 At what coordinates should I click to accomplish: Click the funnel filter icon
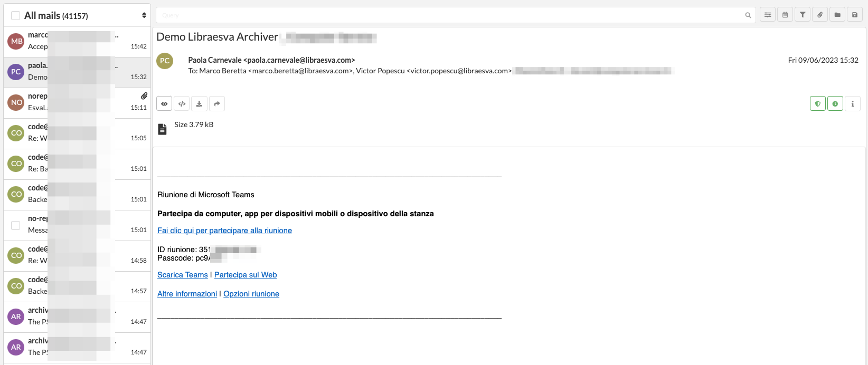point(803,15)
